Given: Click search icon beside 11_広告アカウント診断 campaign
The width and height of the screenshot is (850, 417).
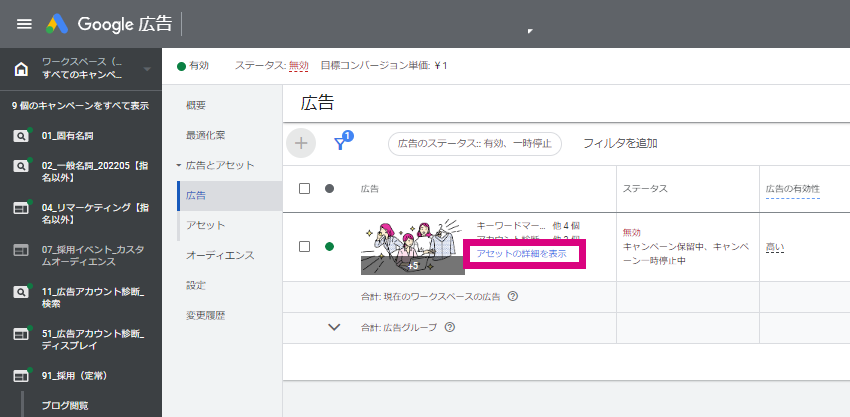Looking at the screenshot, I should click(21, 292).
